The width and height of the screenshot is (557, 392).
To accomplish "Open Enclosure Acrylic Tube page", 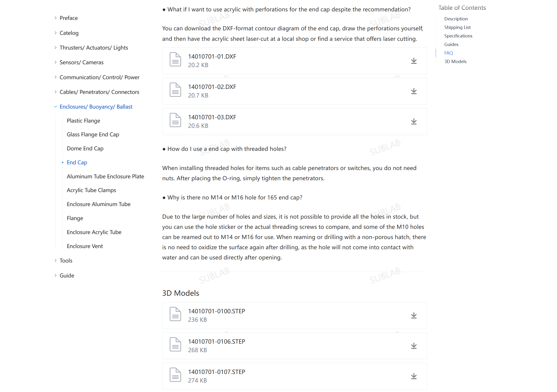I will 94,232.
